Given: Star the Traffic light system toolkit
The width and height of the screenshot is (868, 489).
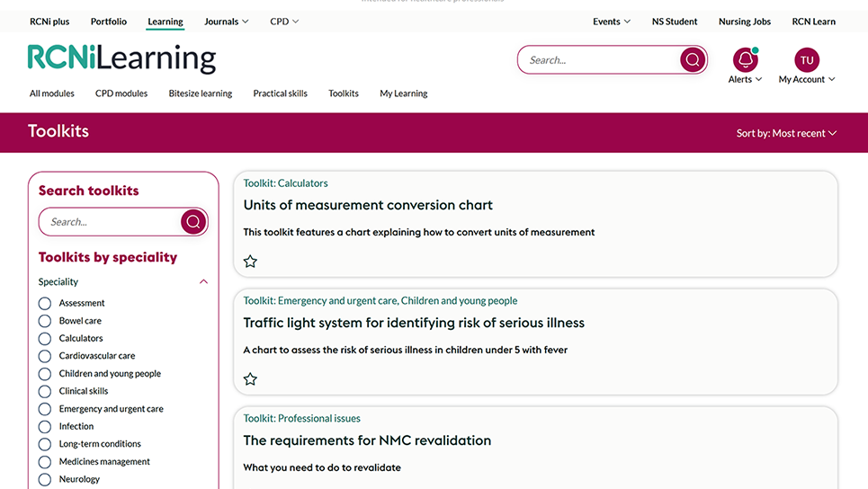Looking at the screenshot, I should [250, 379].
